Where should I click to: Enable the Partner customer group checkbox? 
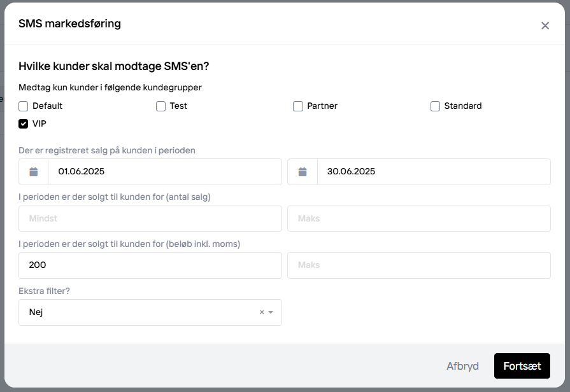298,106
